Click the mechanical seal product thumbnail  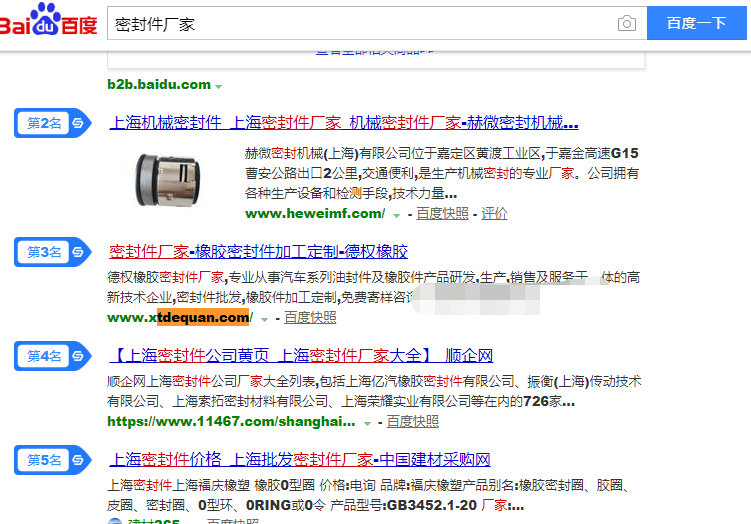click(168, 179)
